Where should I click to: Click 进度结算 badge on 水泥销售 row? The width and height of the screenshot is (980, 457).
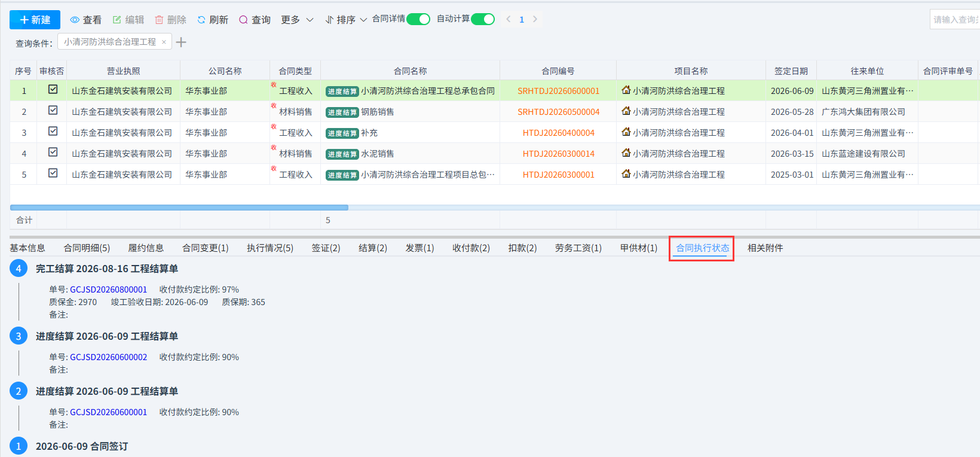[342, 154]
